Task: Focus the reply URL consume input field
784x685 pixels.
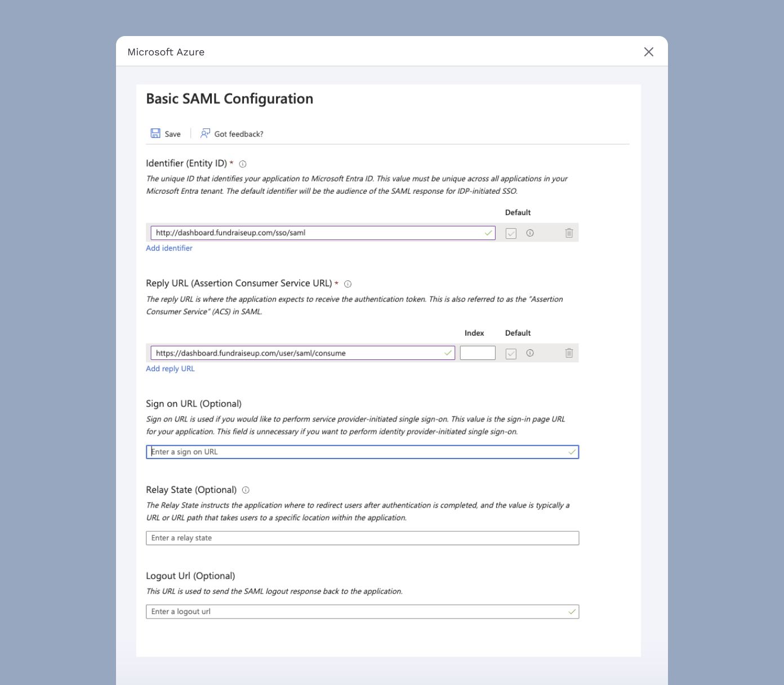Action: click(x=302, y=353)
